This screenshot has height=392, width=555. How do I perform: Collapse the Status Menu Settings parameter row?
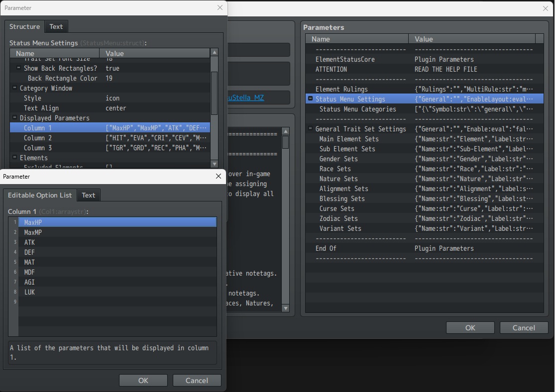[x=311, y=98]
